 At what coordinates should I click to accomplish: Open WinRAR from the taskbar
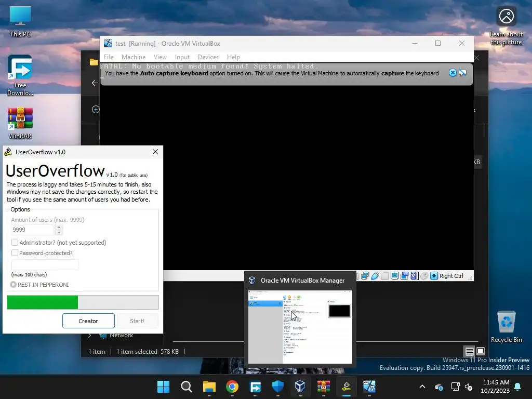tap(323, 387)
